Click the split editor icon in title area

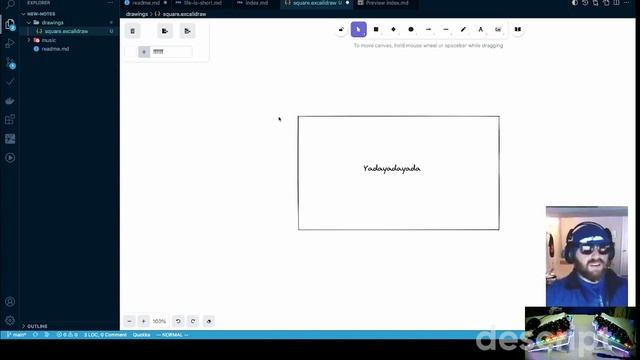coord(616,3)
